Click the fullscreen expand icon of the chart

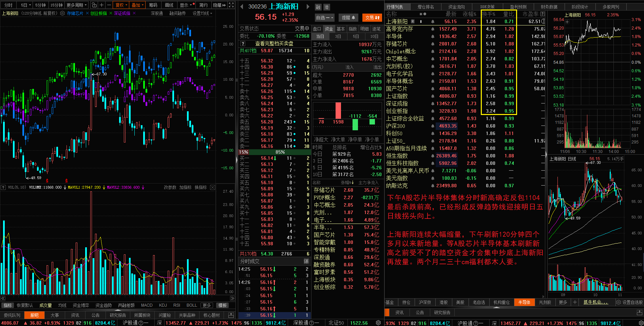click(231, 5)
